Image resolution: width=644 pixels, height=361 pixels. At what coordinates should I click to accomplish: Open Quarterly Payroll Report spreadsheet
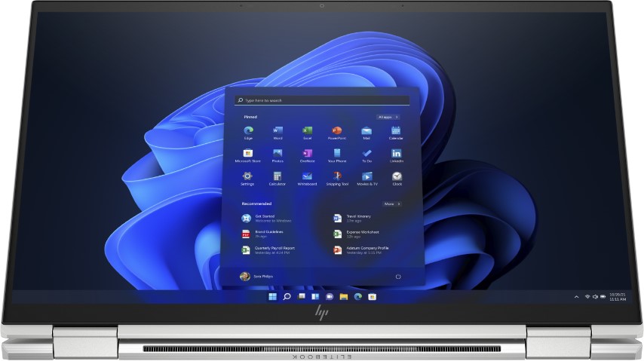click(268, 250)
